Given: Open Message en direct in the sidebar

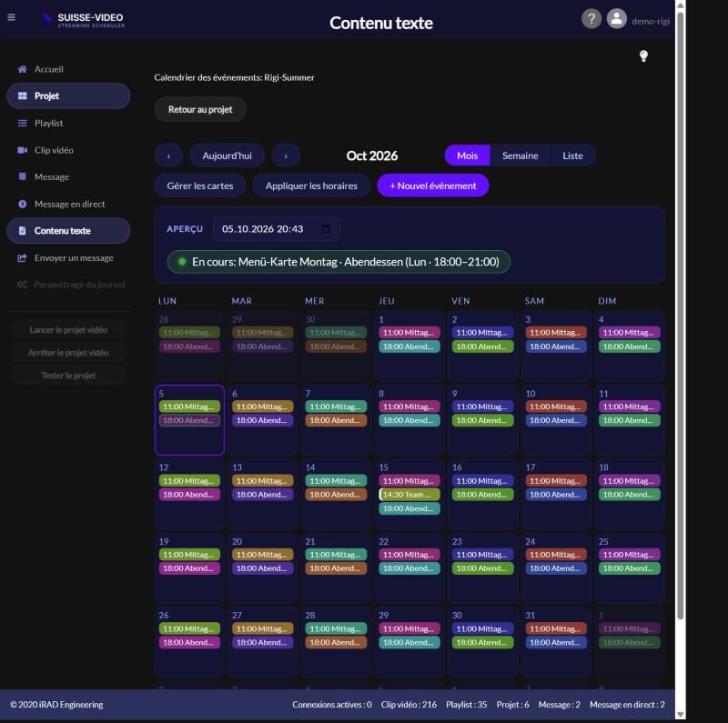Looking at the screenshot, I should pos(68,204).
